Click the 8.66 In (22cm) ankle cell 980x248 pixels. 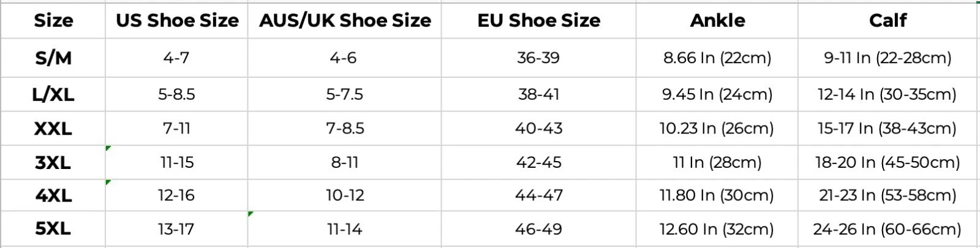click(717, 58)
